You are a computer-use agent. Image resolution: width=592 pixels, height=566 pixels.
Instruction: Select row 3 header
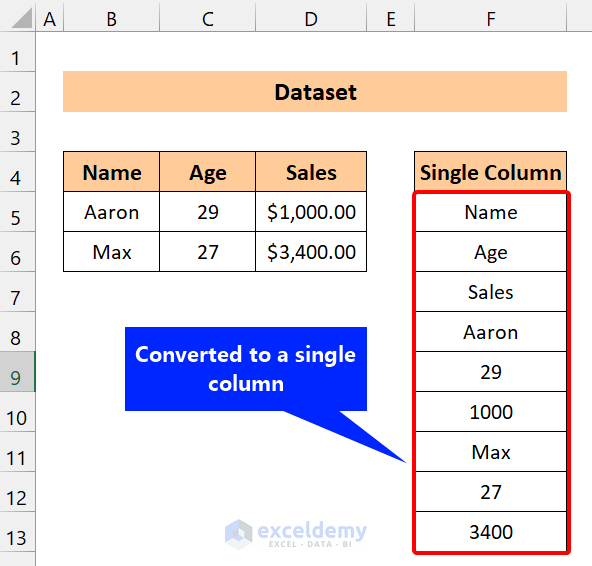17,132
